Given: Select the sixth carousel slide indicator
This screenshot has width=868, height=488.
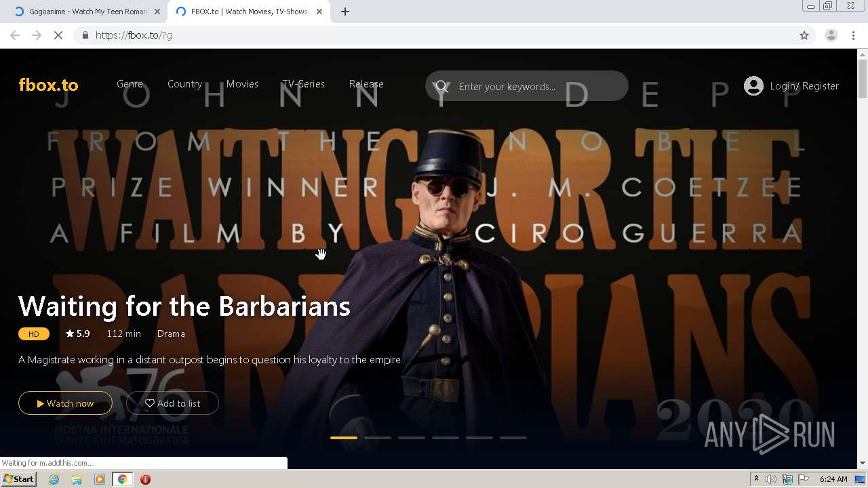Looking at the screenshot, I should (x=513, y=438).
